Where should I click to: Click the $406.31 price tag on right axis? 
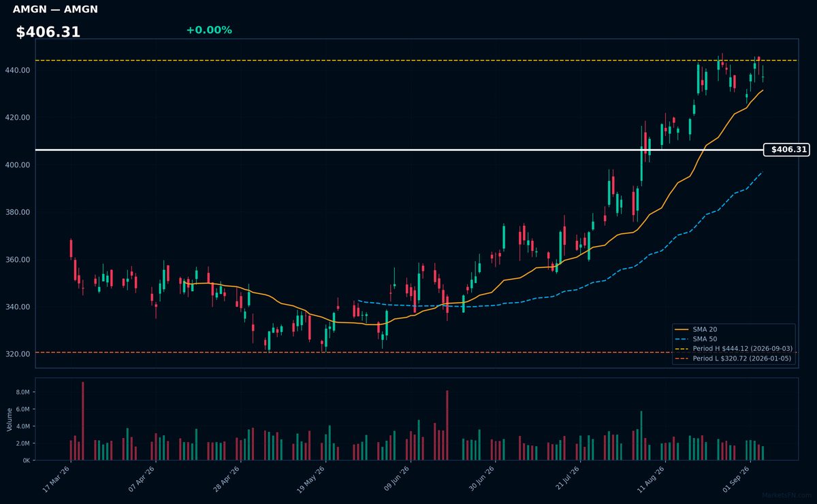point(787,150)
